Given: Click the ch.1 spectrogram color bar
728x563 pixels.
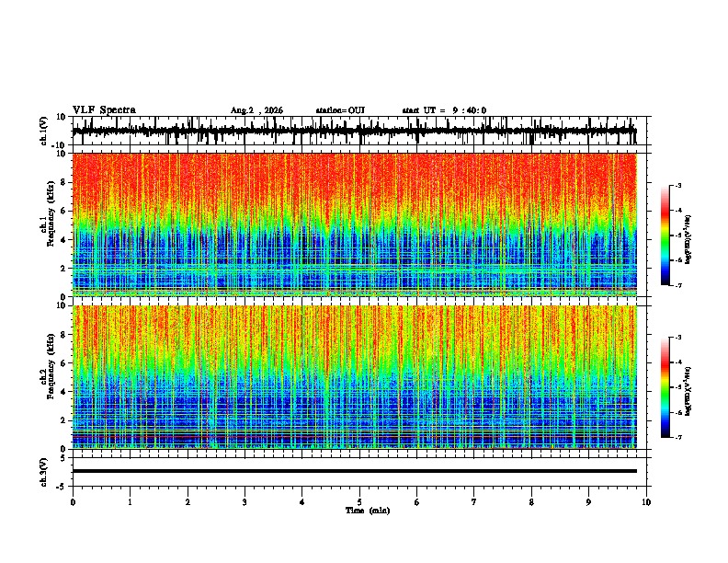Looking at the screenshot, I should (665, 236).
